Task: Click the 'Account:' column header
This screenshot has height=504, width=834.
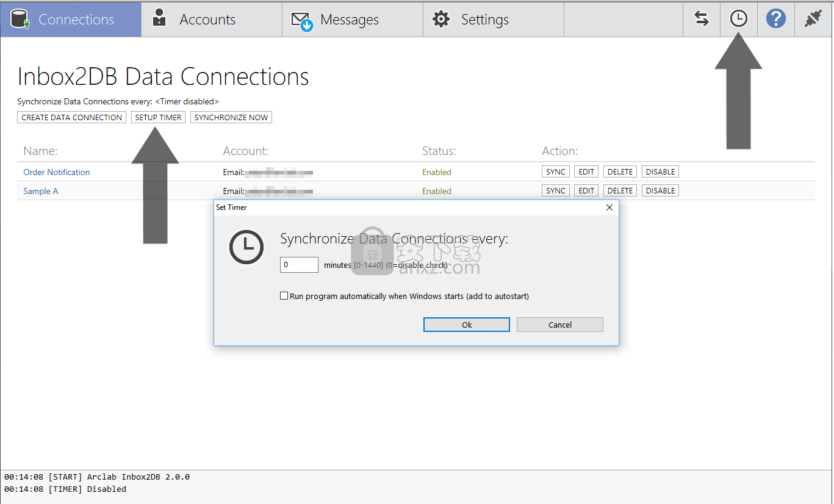Action: point(246,151)
